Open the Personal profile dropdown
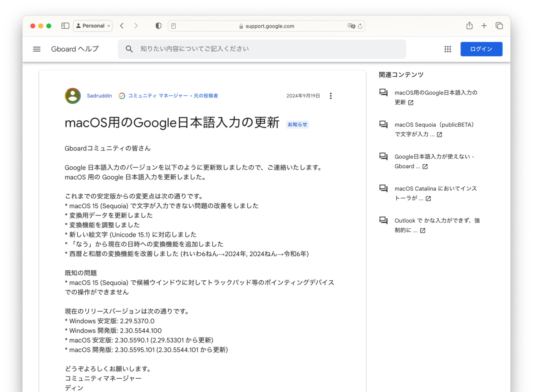Image resolution: width=533 pixels, height=392 pixels. [93, 26]
